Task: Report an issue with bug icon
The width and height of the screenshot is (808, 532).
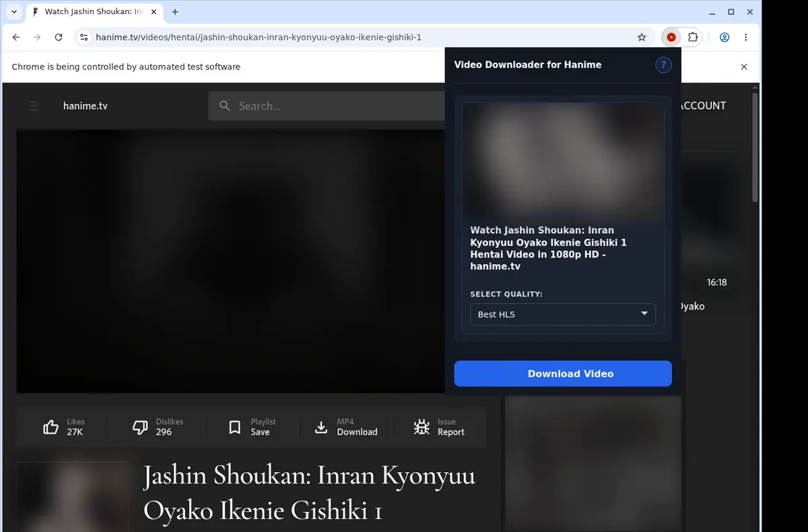Action: pyautogui.click(x=422, y=427)
